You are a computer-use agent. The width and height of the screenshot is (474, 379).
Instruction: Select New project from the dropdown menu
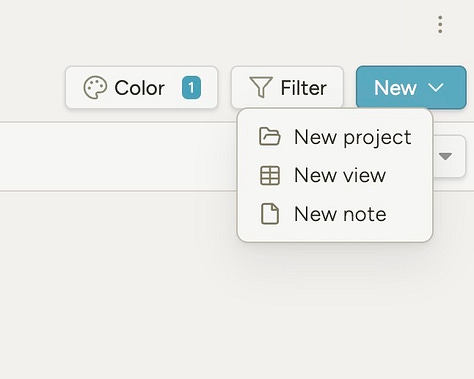click(335, 137)
